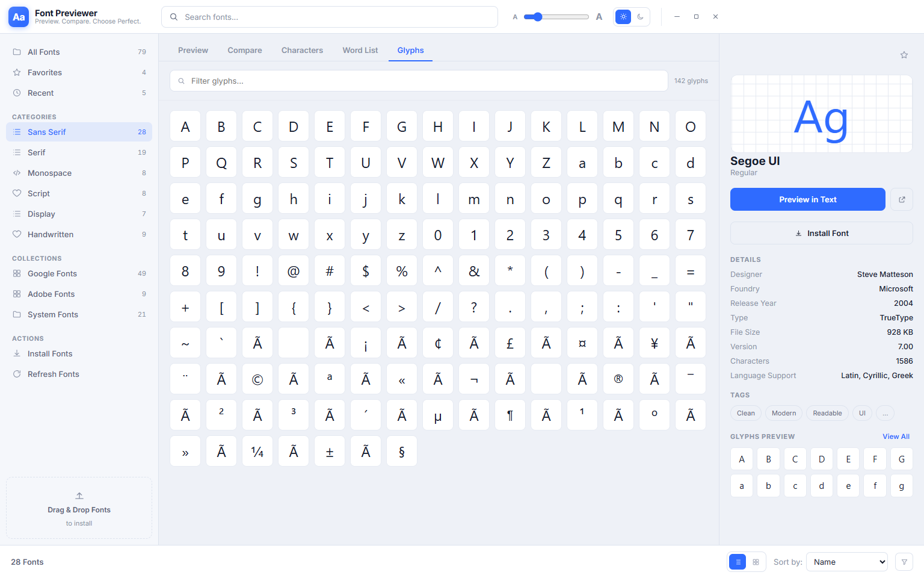
Task: Switch to the Characters tab
Action: point(302,50)
